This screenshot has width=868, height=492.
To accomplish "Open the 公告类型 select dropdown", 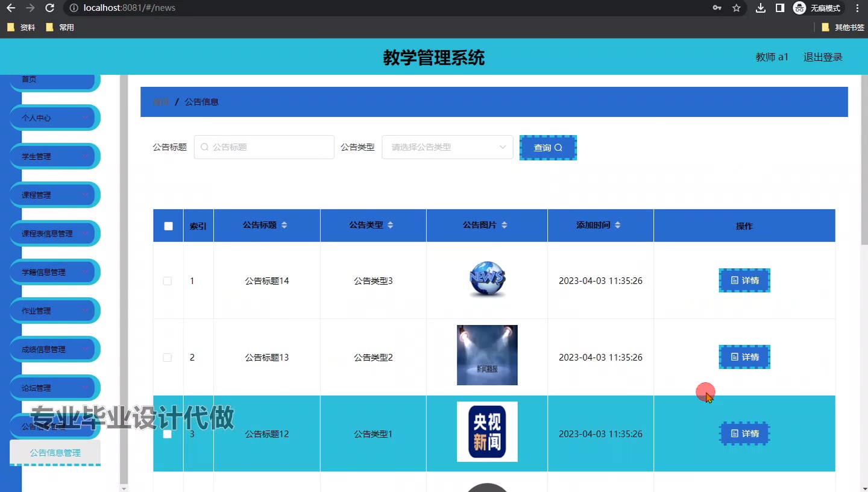I will click(447, 147).
